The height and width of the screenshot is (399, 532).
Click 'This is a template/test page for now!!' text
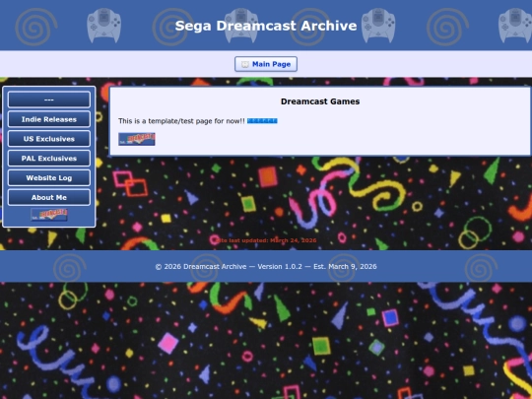click(181, 121)
